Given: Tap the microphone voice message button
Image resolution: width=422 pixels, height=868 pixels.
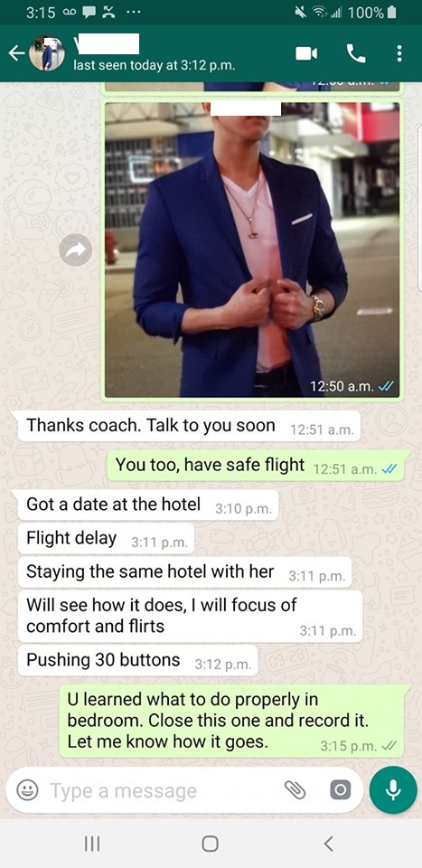Looking at the screenshot, I should (x=393, y=790).
